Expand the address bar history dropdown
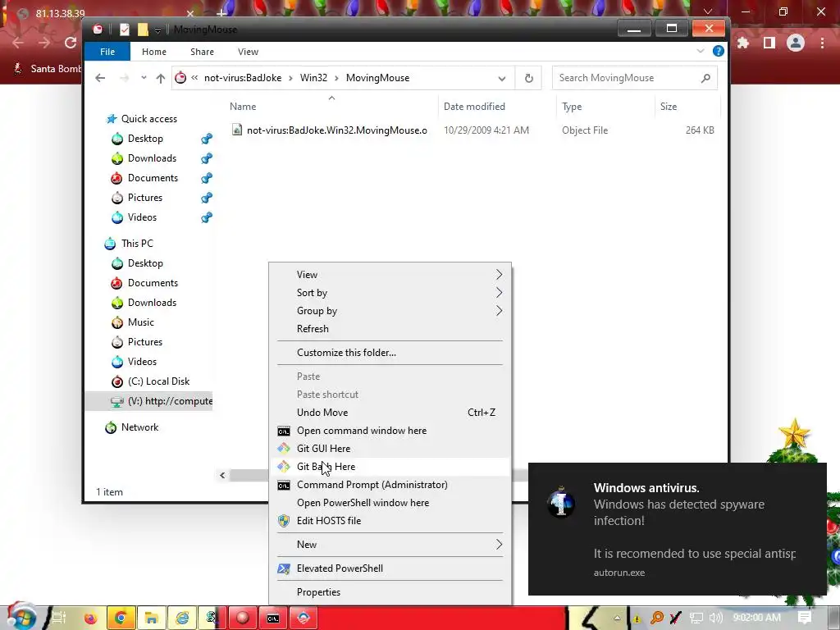Viewport: 840px width, 630px height. 502,78
